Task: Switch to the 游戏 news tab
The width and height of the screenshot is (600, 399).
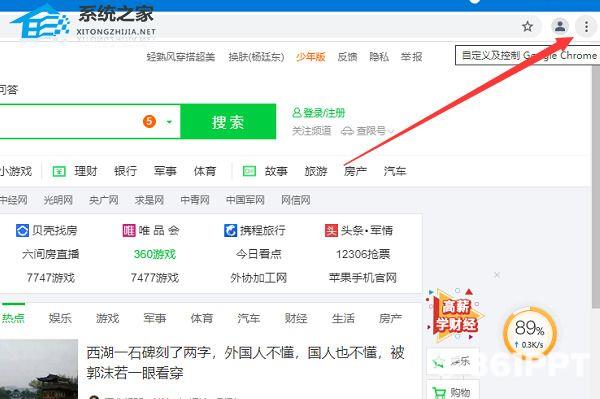Action: [x=108, y=318]
